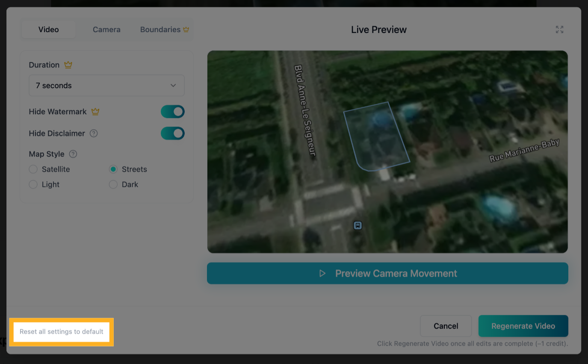Click the Live Preview heading
588x364 pixels.
click(379, 30)
